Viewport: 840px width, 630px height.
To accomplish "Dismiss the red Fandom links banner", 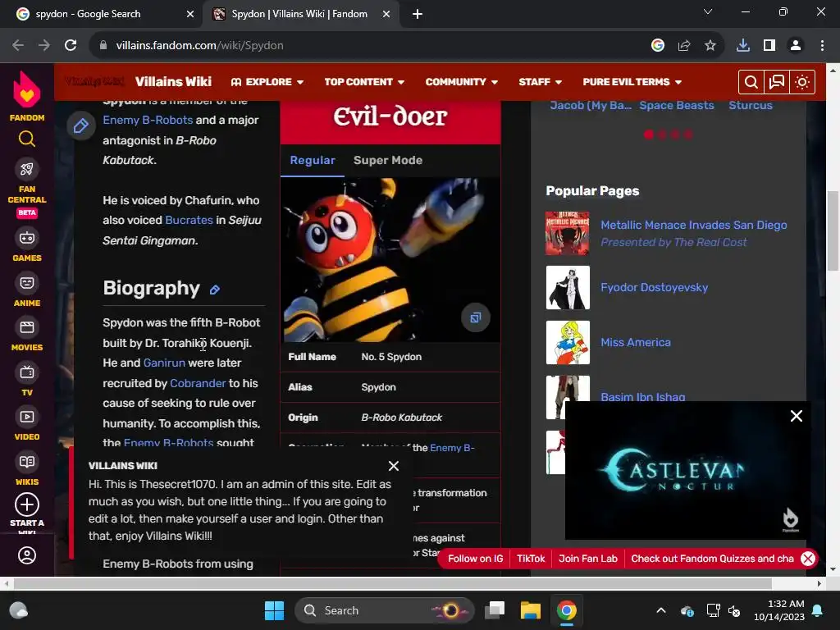I will (x=808, y=559).
